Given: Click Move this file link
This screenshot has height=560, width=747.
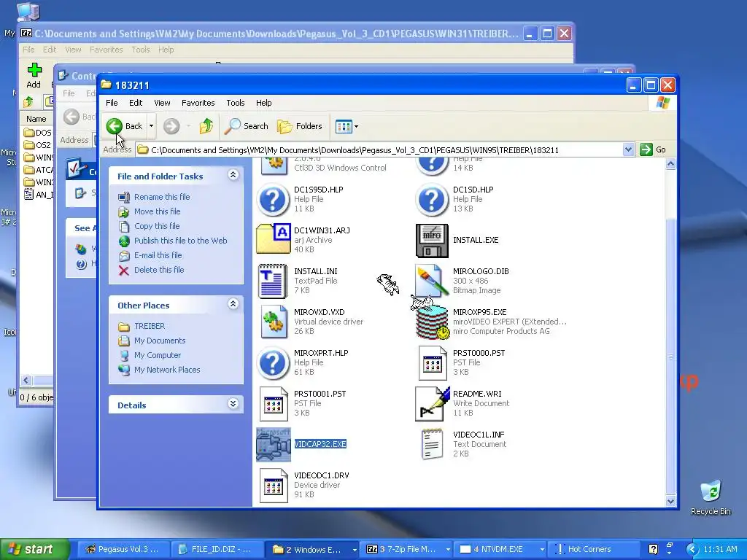Looking at the screenshot, I should point(158,211).
